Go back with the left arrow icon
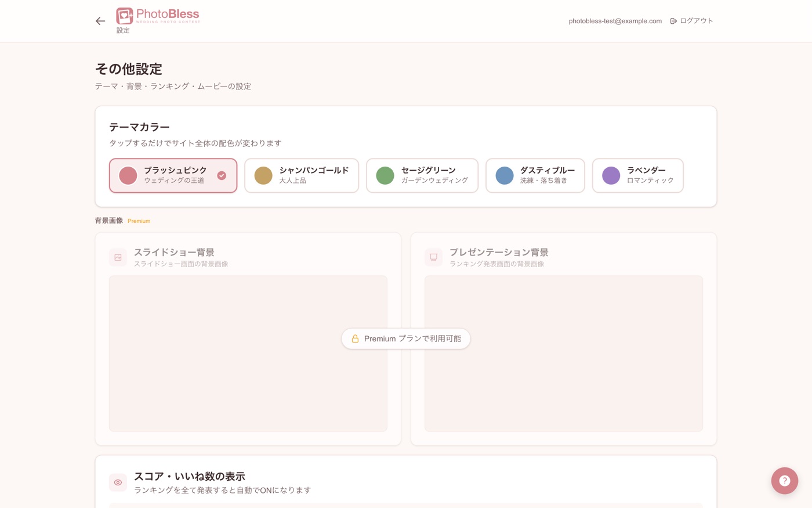The image size is (812, 508). click(x=100, y=21)
